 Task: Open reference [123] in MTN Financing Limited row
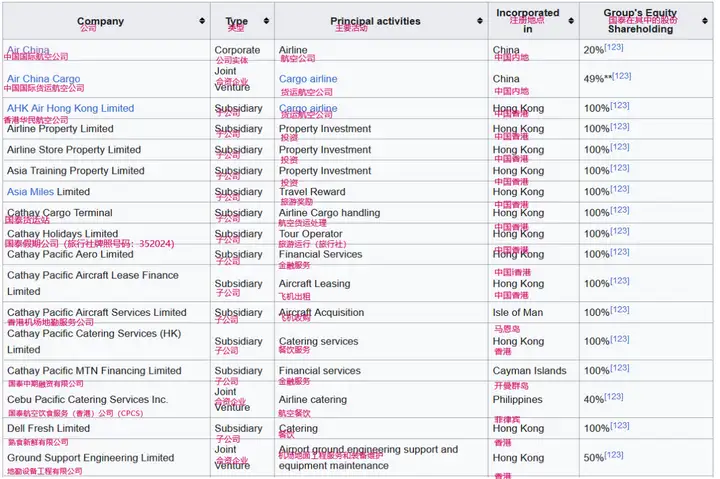tap(620, 368)
